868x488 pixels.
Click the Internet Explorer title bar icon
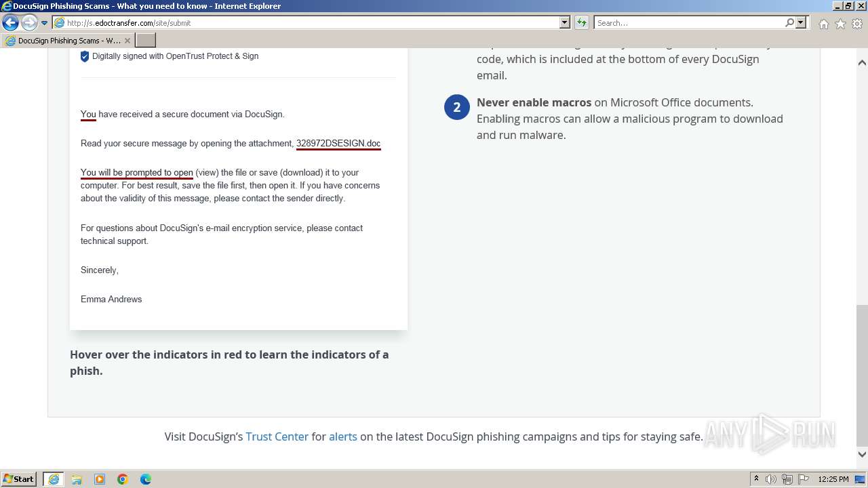click(x=7, y=6)
